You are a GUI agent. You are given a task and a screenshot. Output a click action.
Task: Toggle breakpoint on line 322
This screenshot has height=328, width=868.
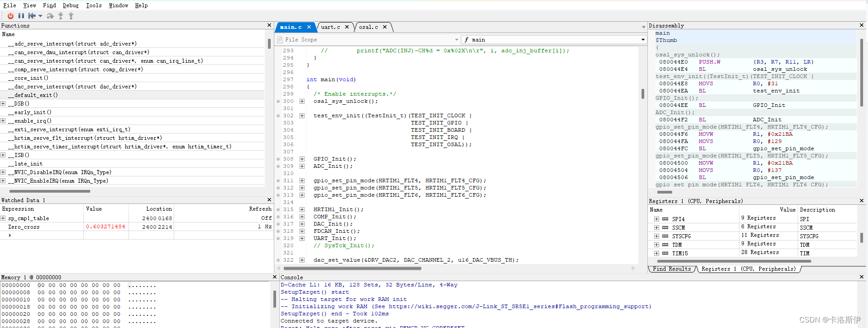click(x=278, y=260)
